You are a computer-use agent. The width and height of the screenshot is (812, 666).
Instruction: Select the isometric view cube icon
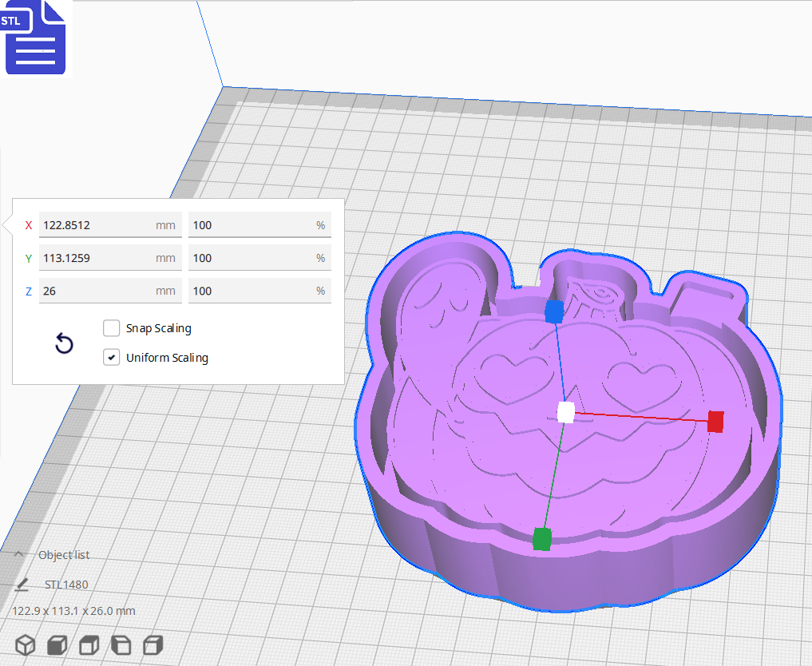[25, 644]
